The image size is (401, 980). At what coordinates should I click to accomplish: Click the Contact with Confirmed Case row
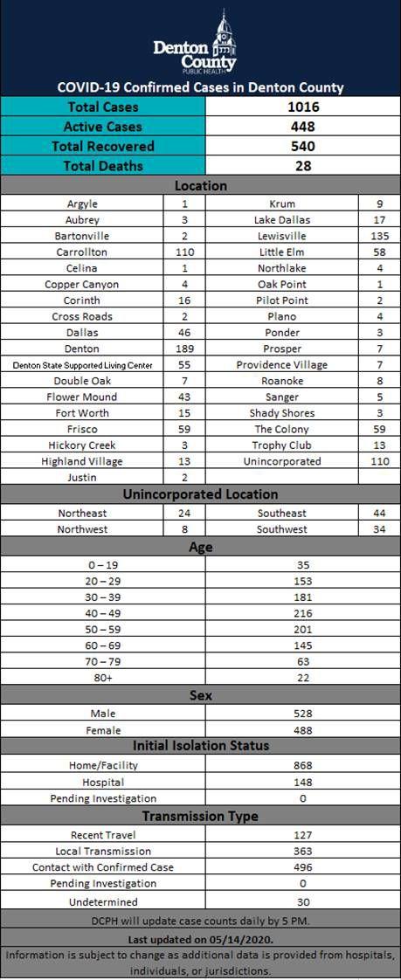tap(200, 866)
